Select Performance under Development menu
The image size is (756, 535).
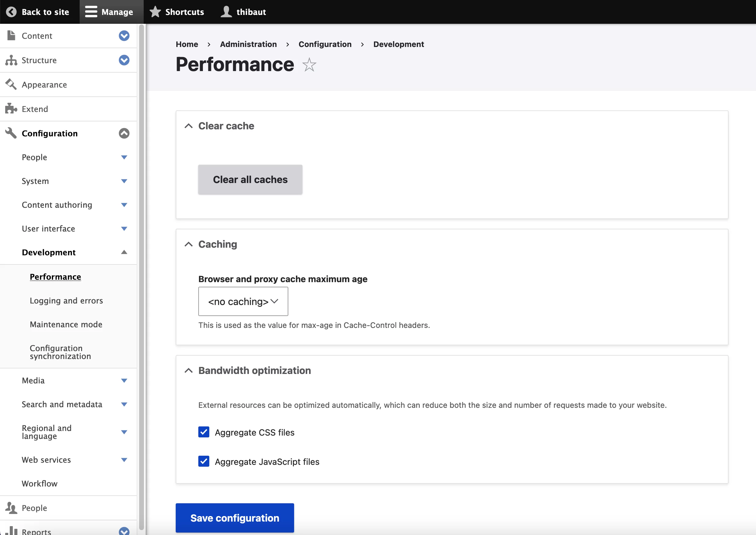pos(56,276)
